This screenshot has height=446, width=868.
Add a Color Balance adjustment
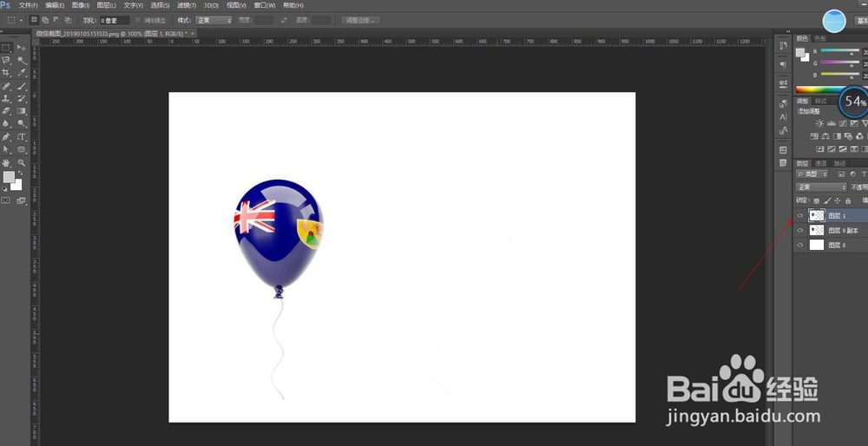pos(826,136)
